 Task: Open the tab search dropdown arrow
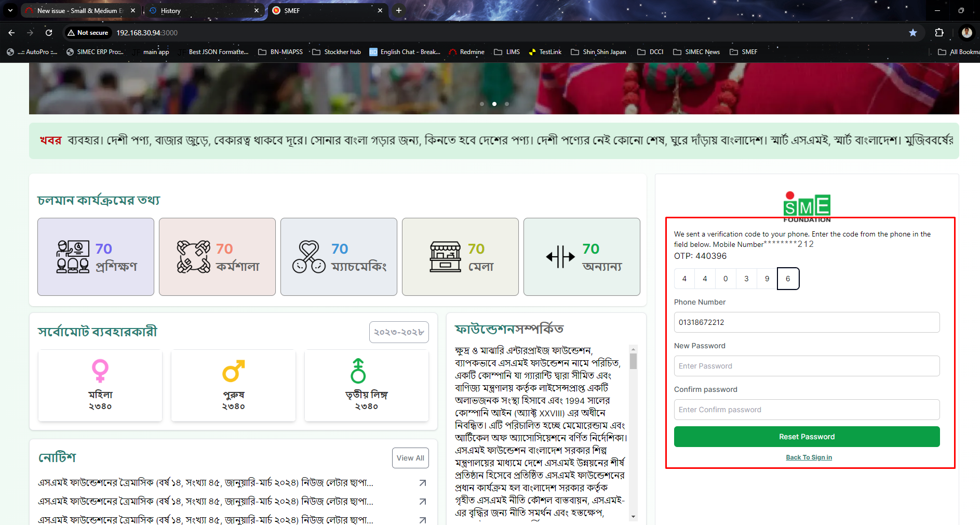coord(10,10)
